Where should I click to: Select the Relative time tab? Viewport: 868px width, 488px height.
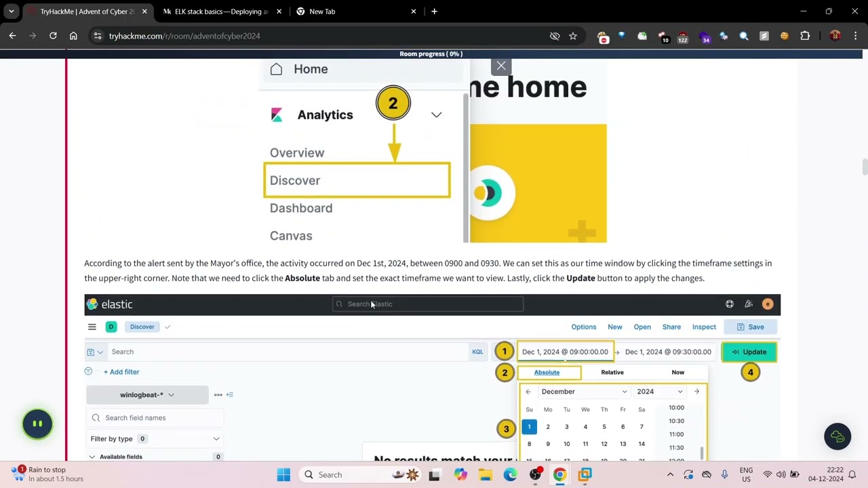pos(612,372)
